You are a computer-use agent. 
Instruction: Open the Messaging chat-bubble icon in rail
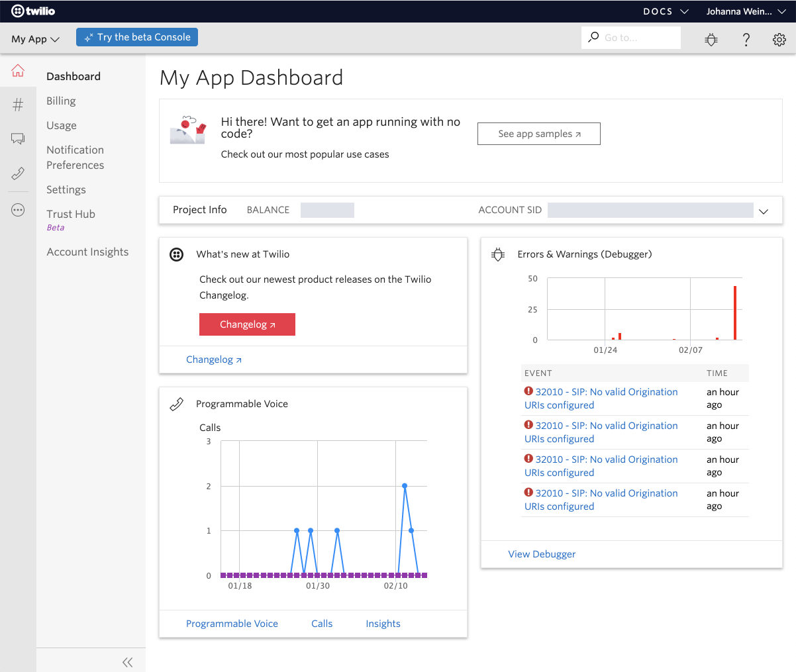coord(18,138)
